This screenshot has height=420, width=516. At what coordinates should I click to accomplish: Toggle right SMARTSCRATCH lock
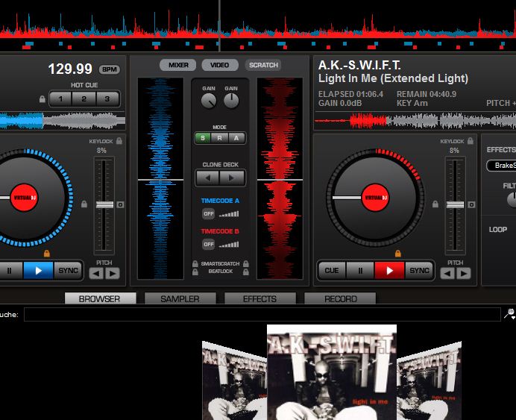(x=246, y=263)
